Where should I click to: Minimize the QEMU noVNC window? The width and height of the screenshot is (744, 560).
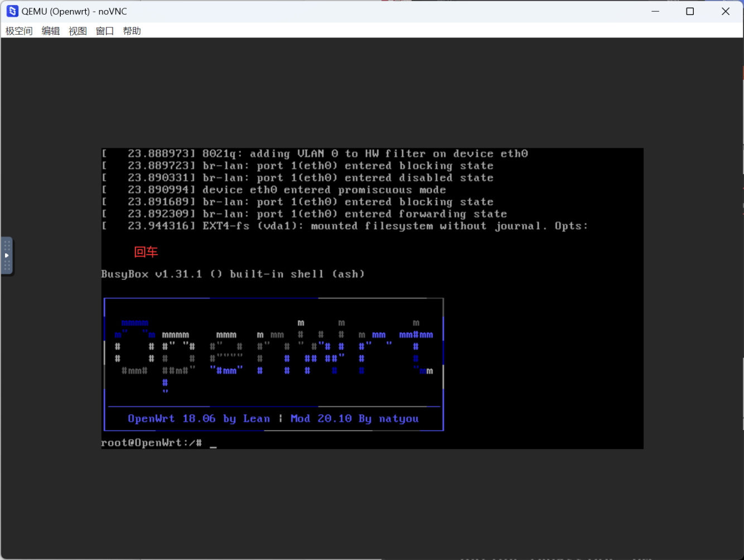(655, 11)
